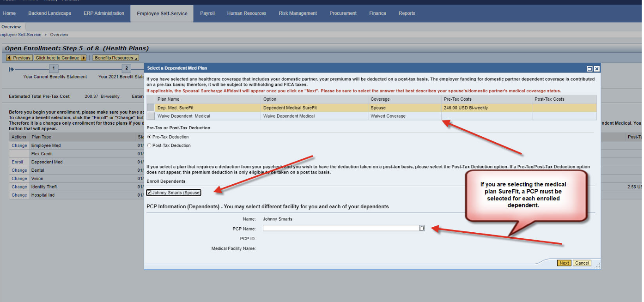Open PCP Name value help icon

[422, 228]
